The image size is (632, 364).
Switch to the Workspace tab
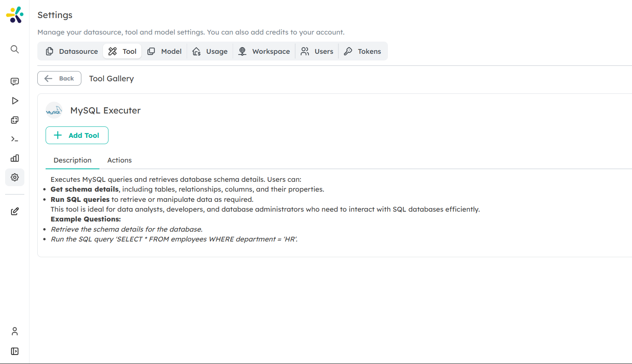(x=264, y=51)
